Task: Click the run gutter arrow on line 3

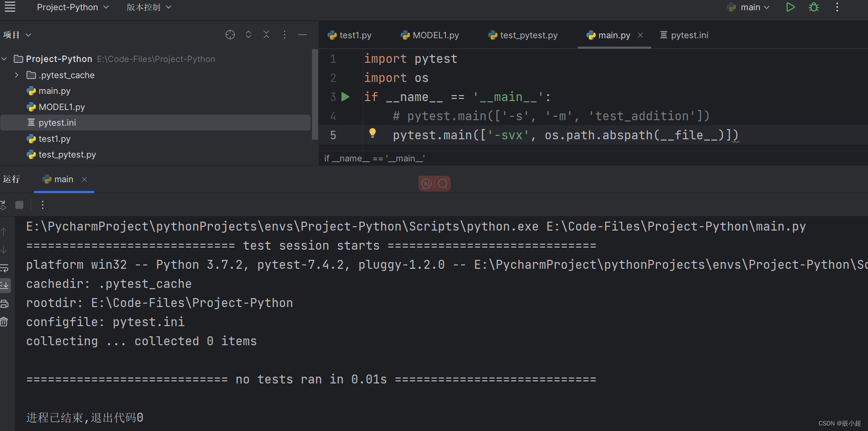Action: click(x=346, y=97)
